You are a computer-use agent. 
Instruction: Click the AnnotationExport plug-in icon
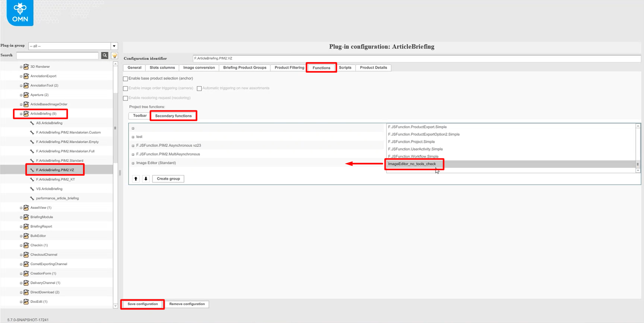26,76
